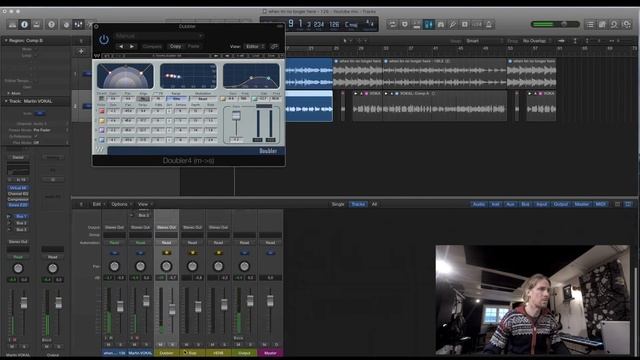
Task: Switch mixer to All view
Action: 374,204
